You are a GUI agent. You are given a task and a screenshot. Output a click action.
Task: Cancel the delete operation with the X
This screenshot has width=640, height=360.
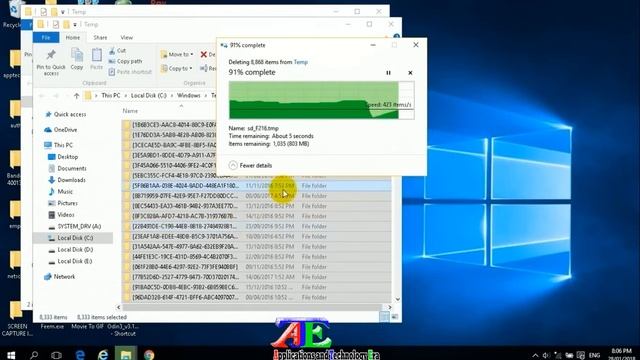point(410,73)
